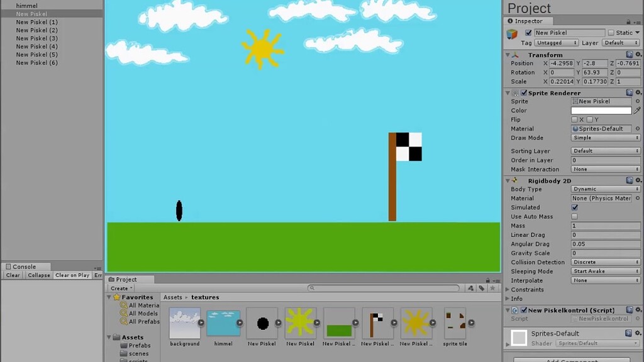Click the Sprite Renderer settings gear icon

(636, 92)
